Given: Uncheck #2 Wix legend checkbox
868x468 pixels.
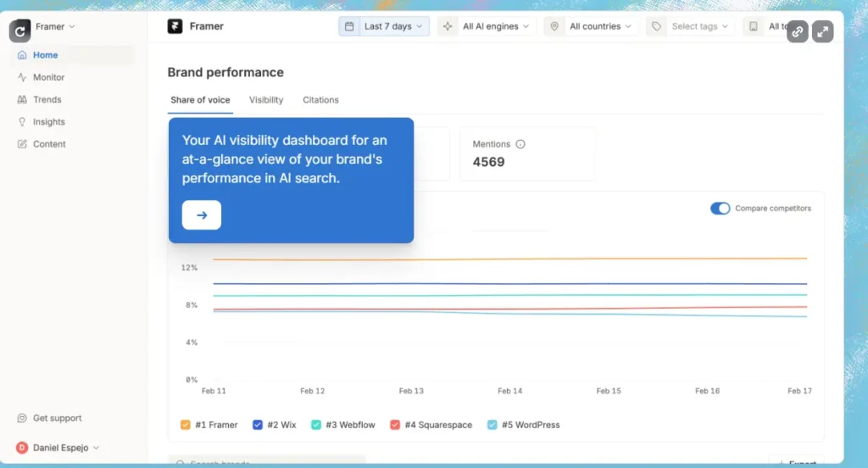Looking at the screenshot, I should coord(258,425).
